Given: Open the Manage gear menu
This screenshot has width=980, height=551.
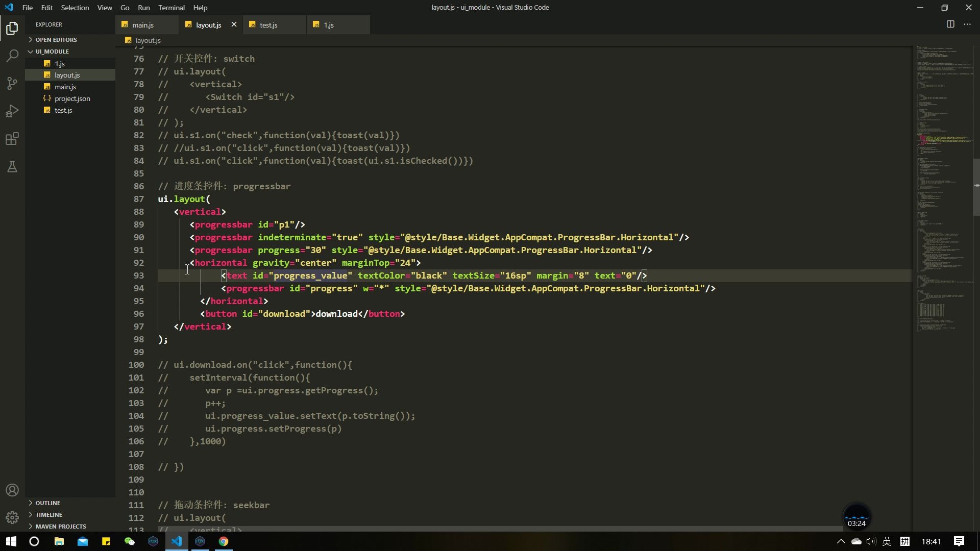Looking at the screenshot, I should pyautogui.click(x=12, y=517).
